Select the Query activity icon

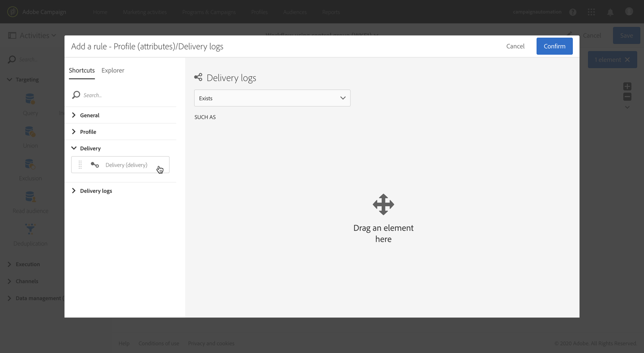30,99
